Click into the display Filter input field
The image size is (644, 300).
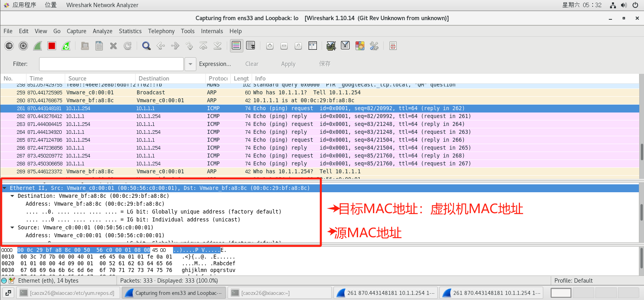[111, 64]
